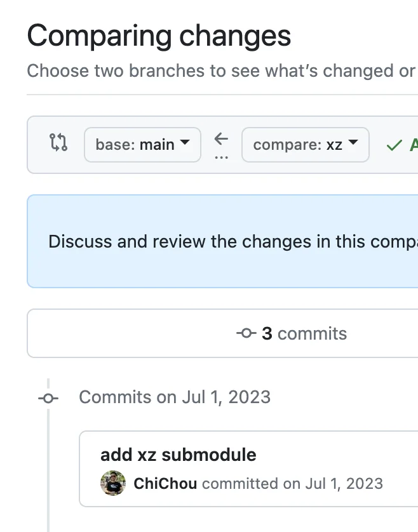The height and width of the screenshot is (532, 418).
Task: Open ChiChou's user profile link
Action: (165, 484)
